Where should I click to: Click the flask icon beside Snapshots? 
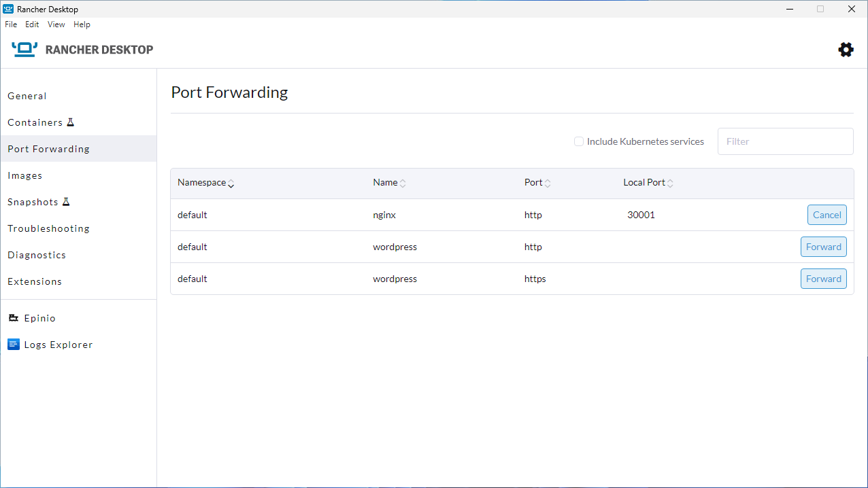(65, 201)
